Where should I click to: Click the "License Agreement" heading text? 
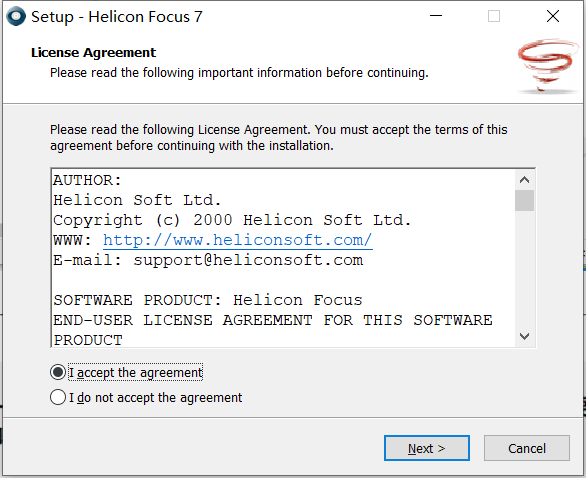[x=93, y=53]
